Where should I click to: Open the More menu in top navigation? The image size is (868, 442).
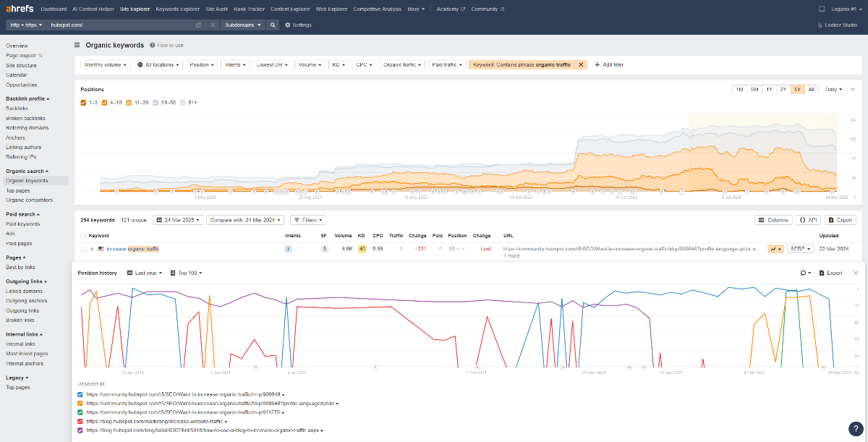416,9
